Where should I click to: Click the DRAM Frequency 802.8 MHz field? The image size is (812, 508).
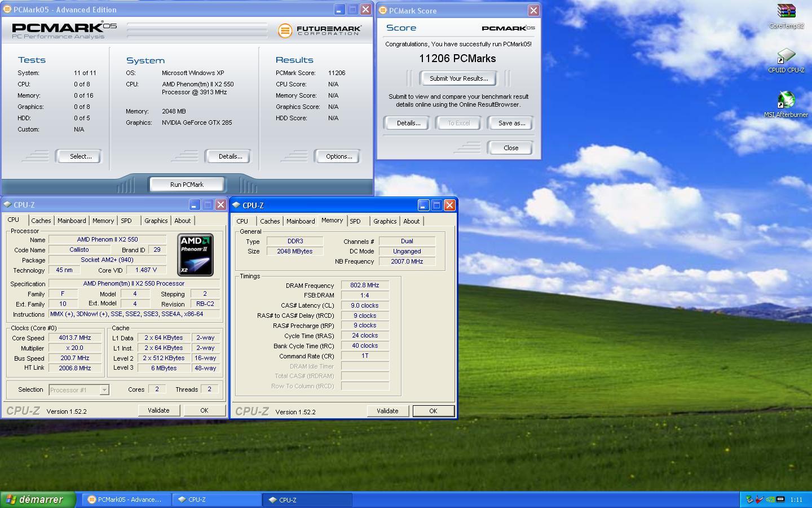[x=365, y=285]
